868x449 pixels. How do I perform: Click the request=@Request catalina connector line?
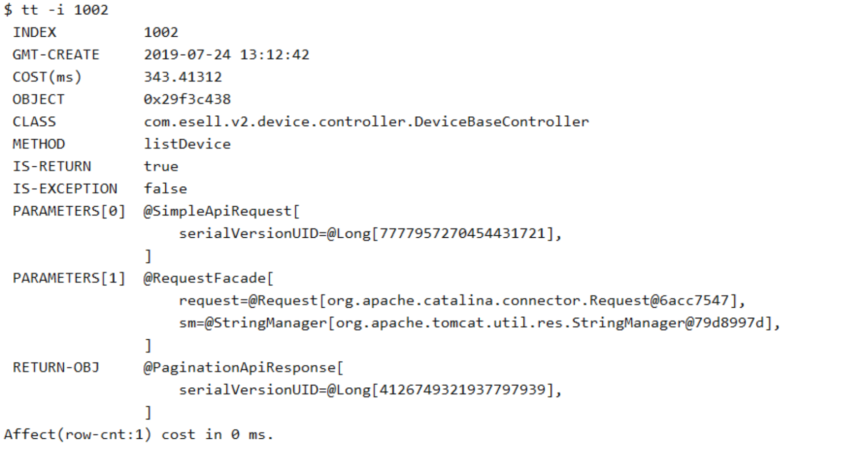pyautogui.click(x=462, y=301)
